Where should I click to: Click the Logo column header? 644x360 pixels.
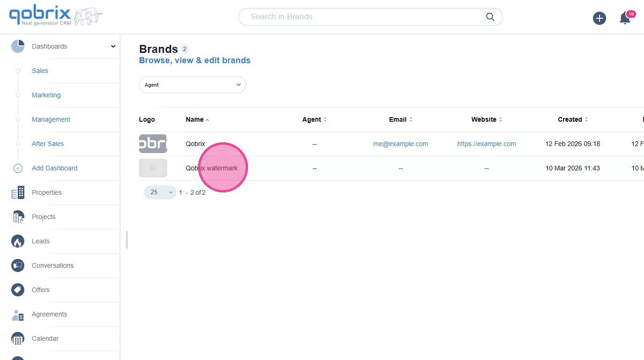click(x=147, y=119)
